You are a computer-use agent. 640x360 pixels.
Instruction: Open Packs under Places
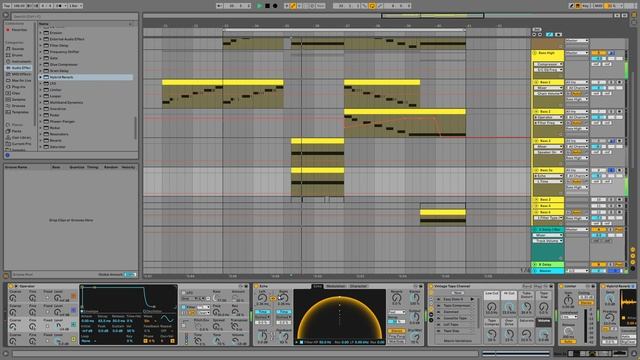click(16, 131)
